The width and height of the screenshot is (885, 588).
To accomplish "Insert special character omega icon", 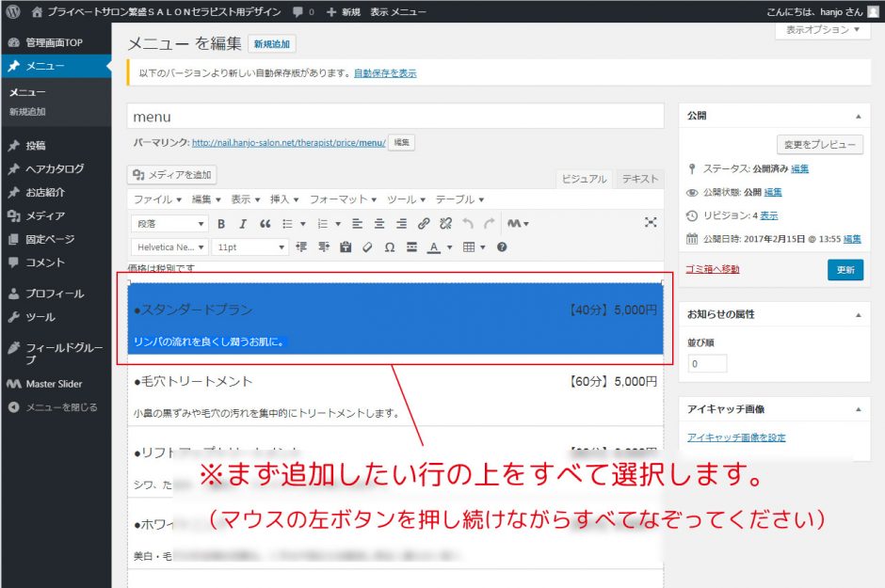I will click(389, 247).
